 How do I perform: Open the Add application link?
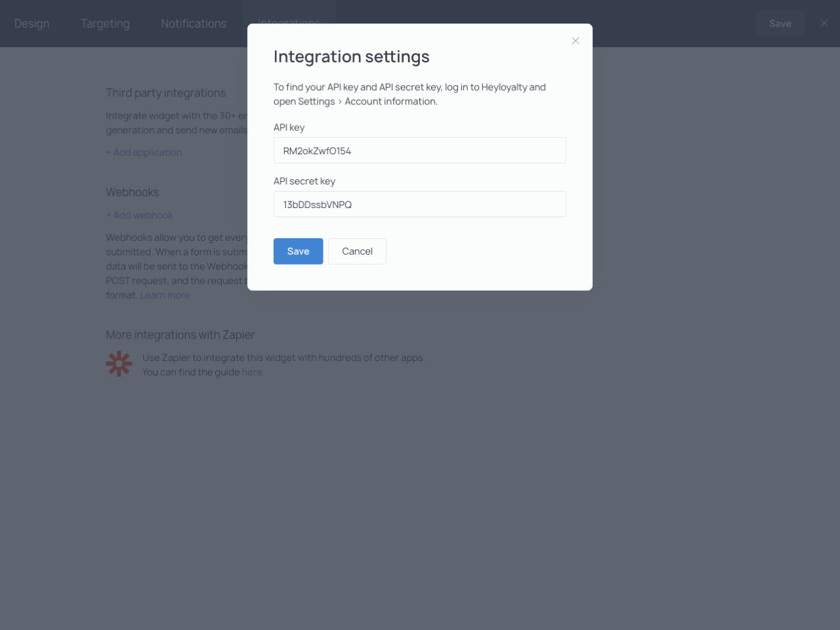pyautogui.click(x=144, y=152)
